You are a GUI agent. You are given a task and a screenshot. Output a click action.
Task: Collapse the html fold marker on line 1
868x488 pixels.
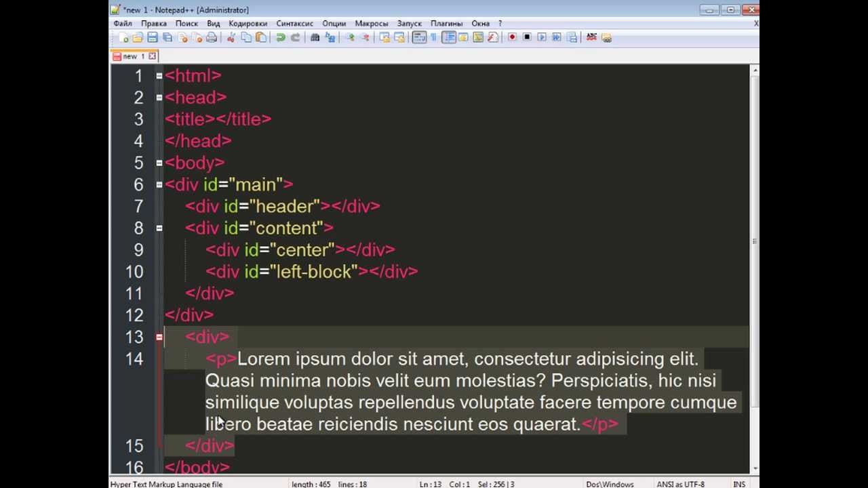pos(159,76)
